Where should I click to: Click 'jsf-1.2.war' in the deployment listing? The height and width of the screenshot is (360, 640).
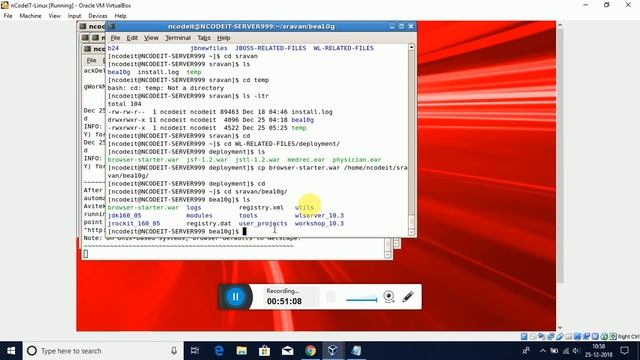pyautogui.click(x=207, y=160)
